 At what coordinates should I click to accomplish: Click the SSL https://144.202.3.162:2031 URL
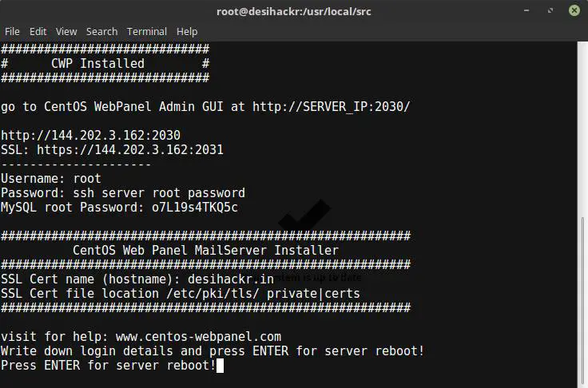[x=129, y=150]
